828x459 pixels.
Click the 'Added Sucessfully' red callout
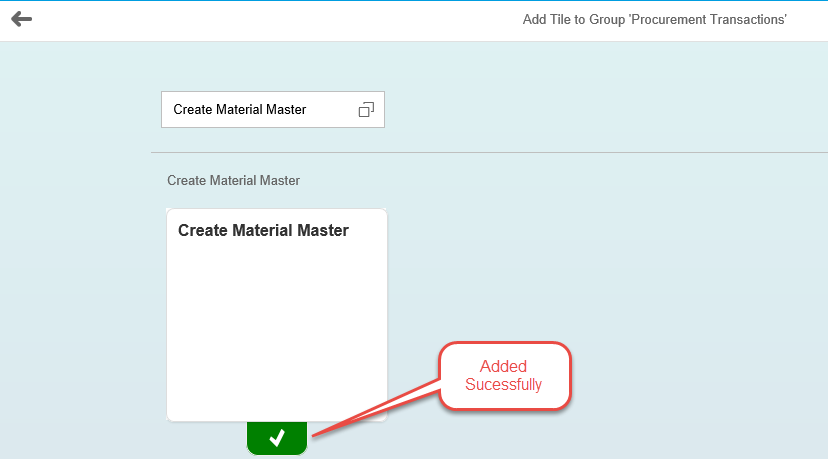tap(505, 376)
